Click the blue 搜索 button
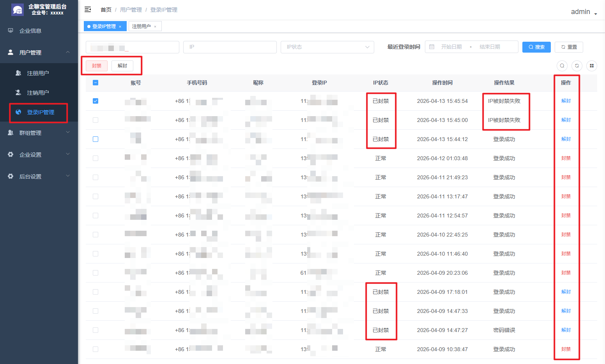This screenshot has width=605, height=364. point(536,47)
